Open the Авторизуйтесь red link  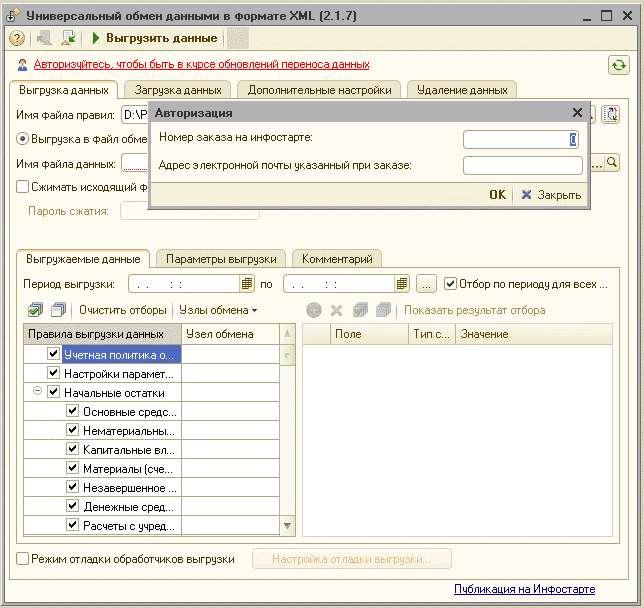coord(201,64)
